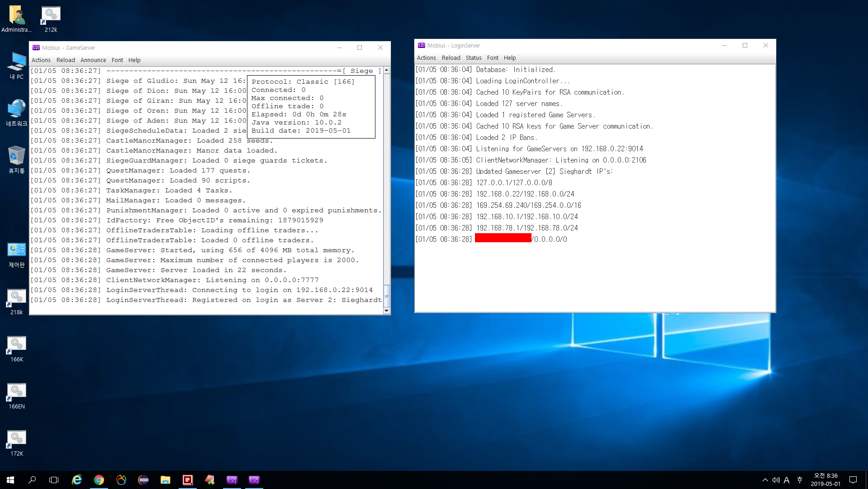Open Help menu in LoginServer window
The width and height of the screenshot is (868, 489).
pyautogui.click(x=510, y=58)
